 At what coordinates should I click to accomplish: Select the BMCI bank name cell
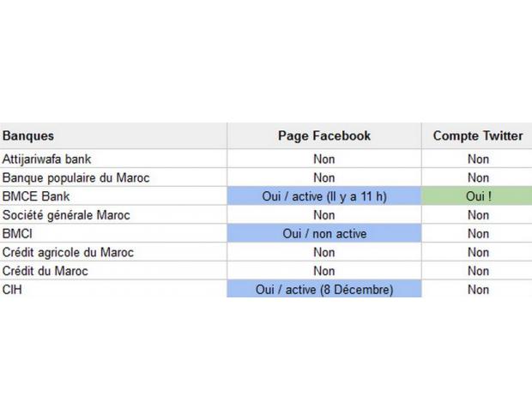tap(18, 234)
